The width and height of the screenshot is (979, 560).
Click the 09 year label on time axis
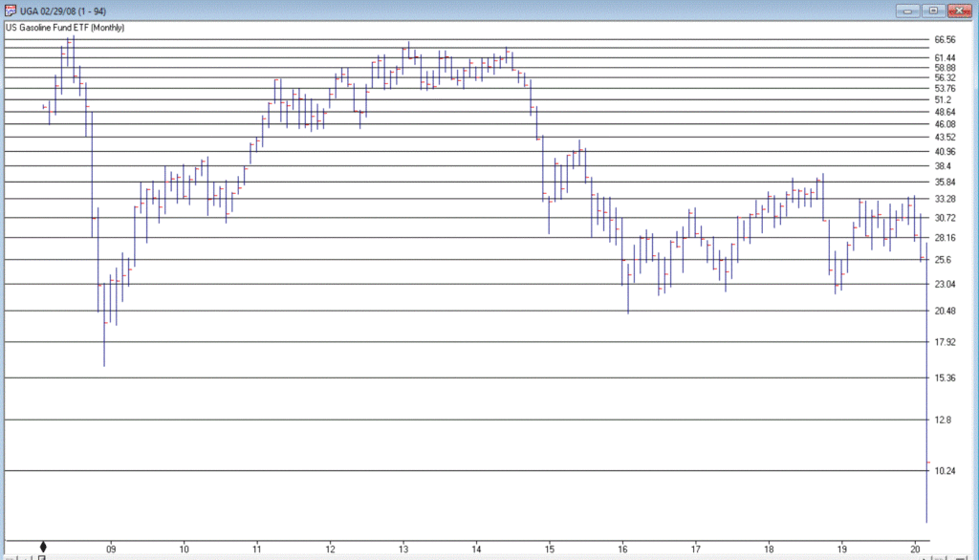click(x=111, y=549)
